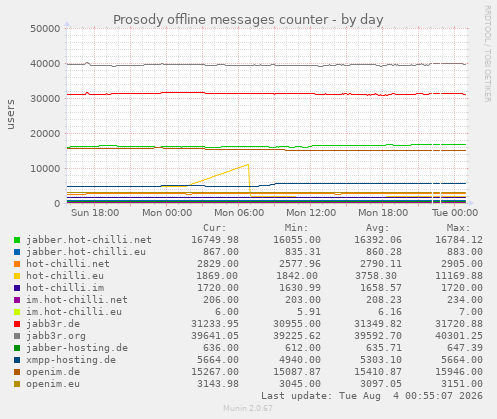The width and height of the screenshot is (497, 419).
Task: Click the 'Mon 18:00' time axis label
Action: tap(383, 213)
